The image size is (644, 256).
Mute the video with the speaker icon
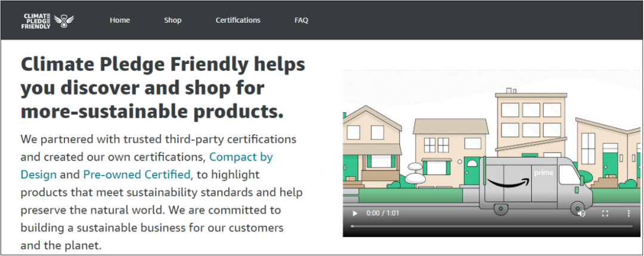coord(581,213)
